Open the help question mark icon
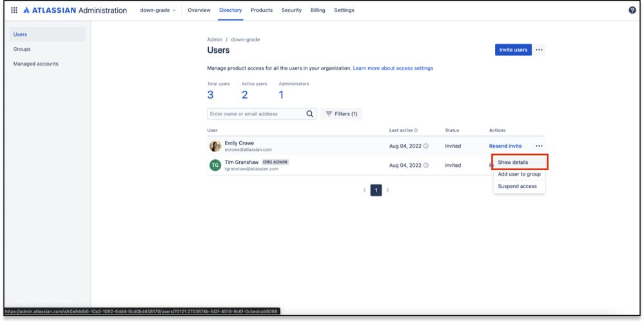The height and width of the screenshot is (323, 644). 632,10
